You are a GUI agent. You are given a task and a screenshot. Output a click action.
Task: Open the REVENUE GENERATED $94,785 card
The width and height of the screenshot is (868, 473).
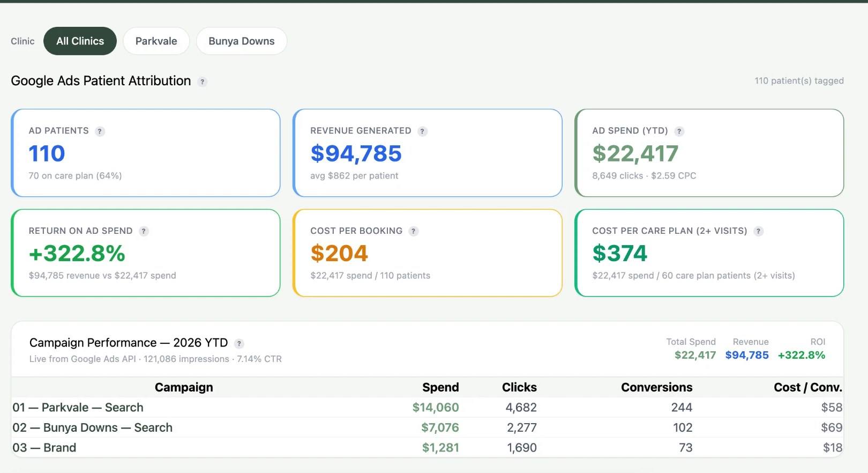(427, 153)
